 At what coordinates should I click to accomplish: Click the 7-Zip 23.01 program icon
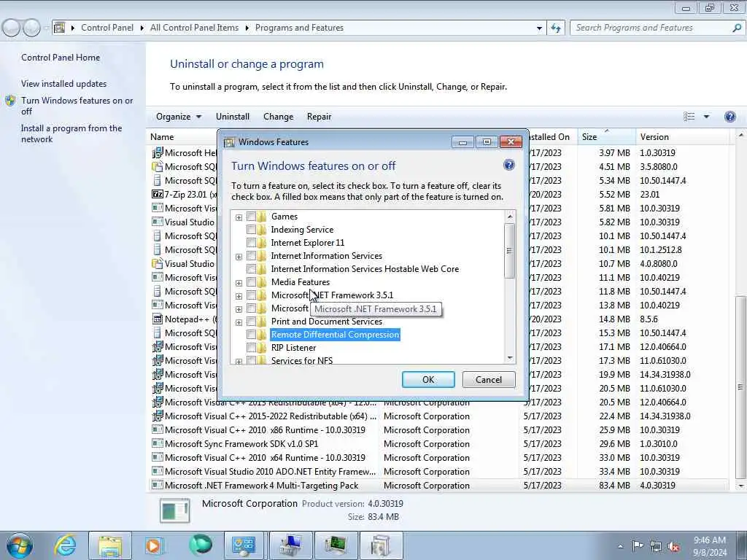click(x=158, y=194)
